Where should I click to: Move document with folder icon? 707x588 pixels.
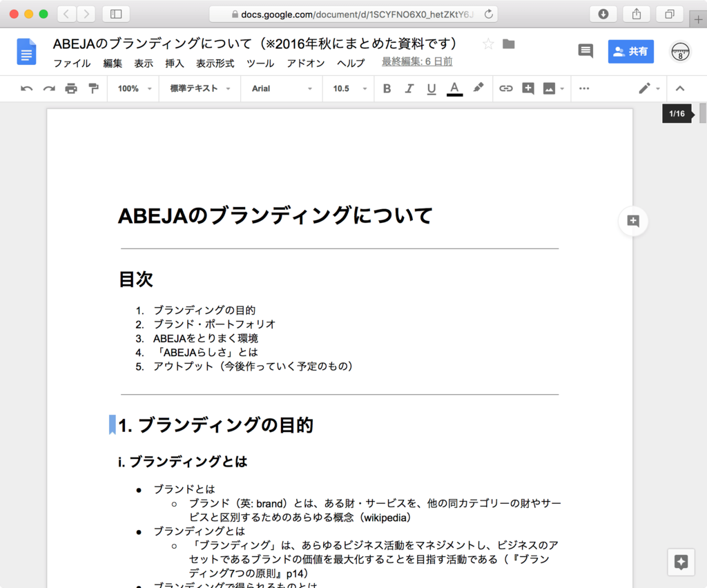(x=509, y=43)
